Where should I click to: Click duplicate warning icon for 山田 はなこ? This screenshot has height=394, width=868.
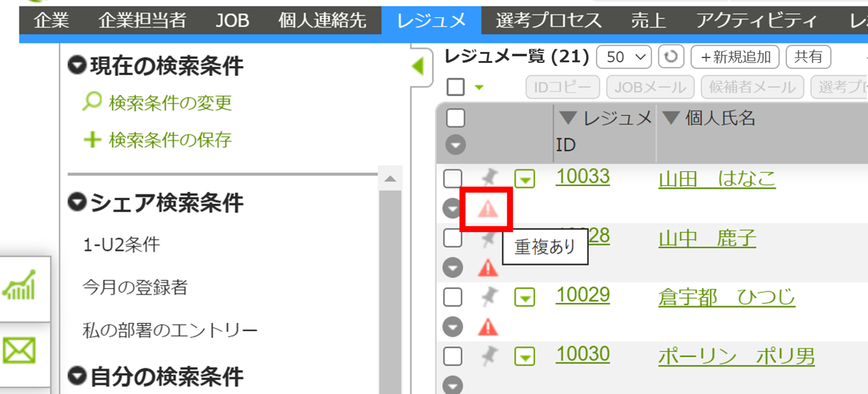488,209
